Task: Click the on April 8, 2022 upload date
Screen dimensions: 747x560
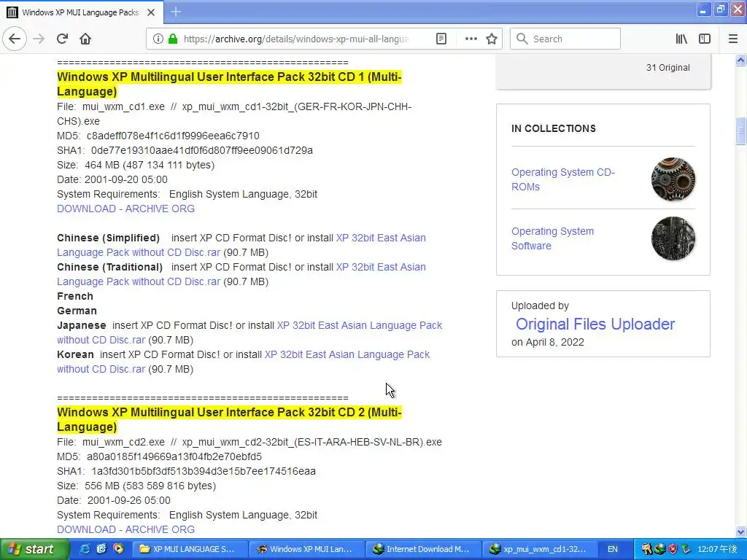Action: 548,342
